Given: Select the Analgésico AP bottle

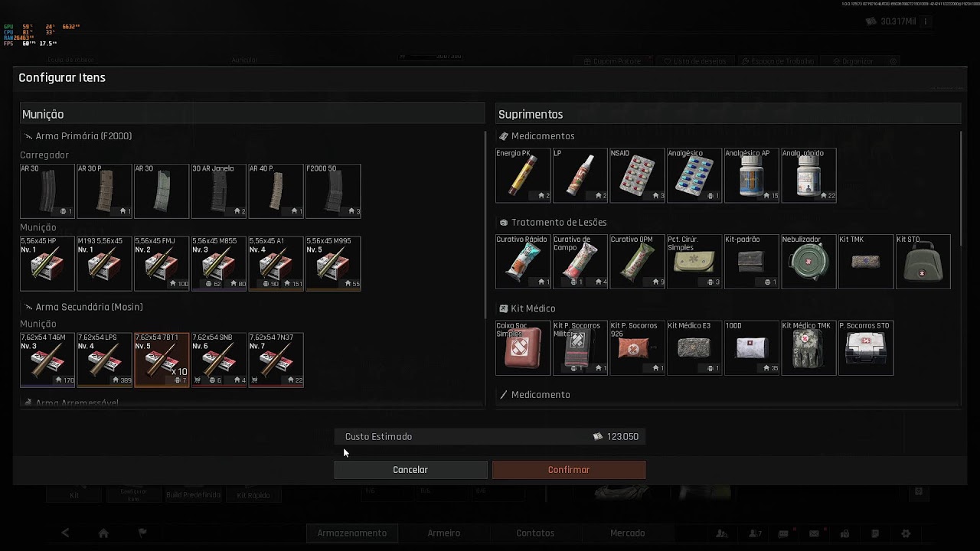Looking at the screenshot, I should [x=752, y=175].
